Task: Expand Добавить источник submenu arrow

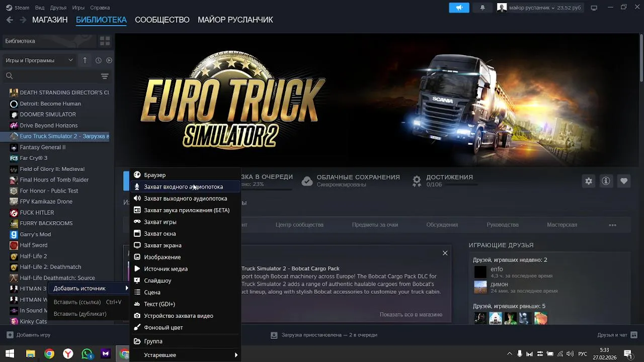Action: [x=127, y=289]
